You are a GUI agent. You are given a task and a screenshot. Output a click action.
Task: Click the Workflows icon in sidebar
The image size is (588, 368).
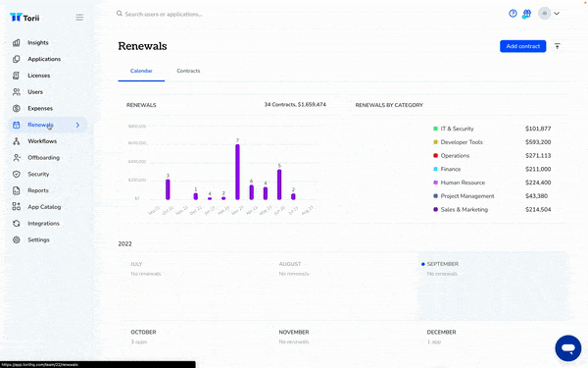pyautogui.click(x=16, y=141)
